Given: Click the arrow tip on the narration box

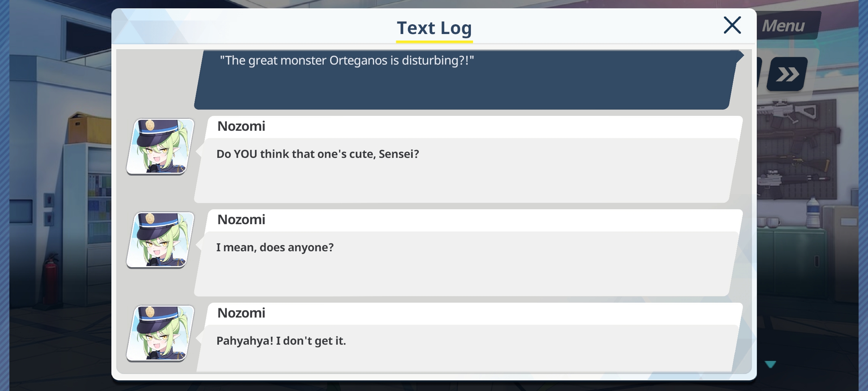Looking at the screenshot, I should [740, 56].
